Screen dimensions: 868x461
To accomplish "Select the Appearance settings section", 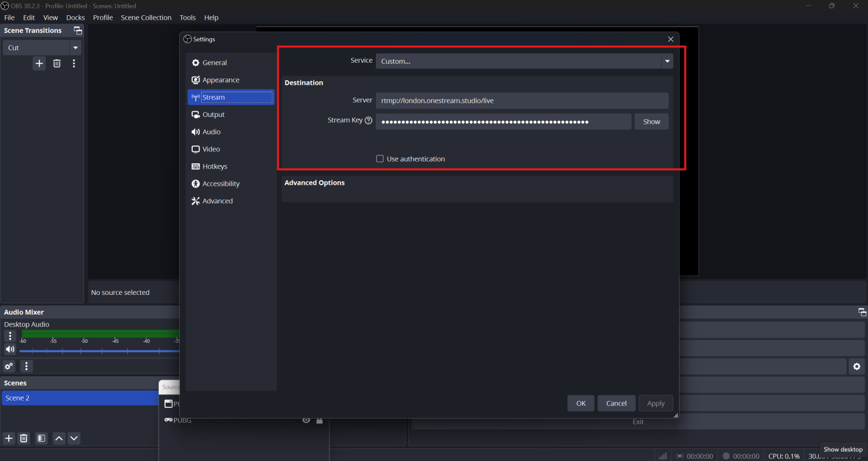I will click(220, 80).
